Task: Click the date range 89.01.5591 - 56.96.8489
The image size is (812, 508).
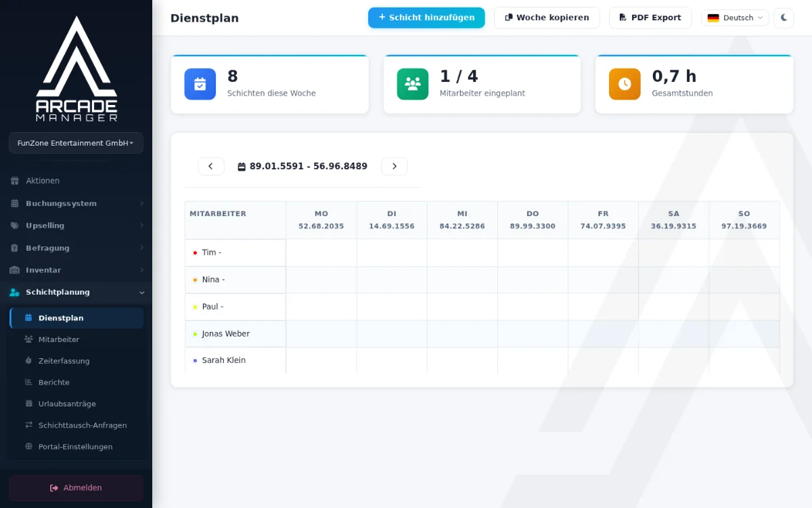Action: pyautogui.click(x=309, y=167)
